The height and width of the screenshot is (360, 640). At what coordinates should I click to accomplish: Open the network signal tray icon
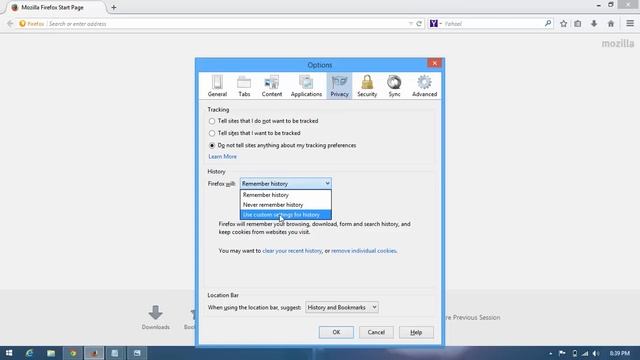(x=585, y=353)
